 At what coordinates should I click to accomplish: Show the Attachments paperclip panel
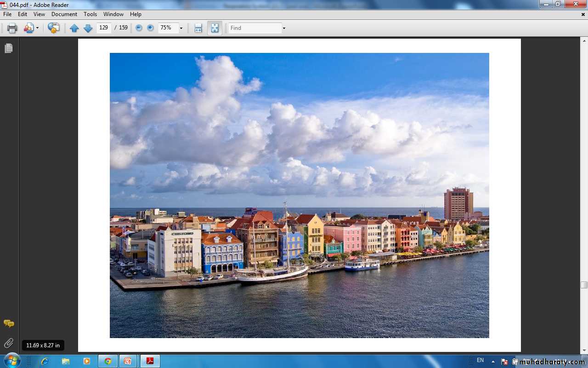pos(9,343)
